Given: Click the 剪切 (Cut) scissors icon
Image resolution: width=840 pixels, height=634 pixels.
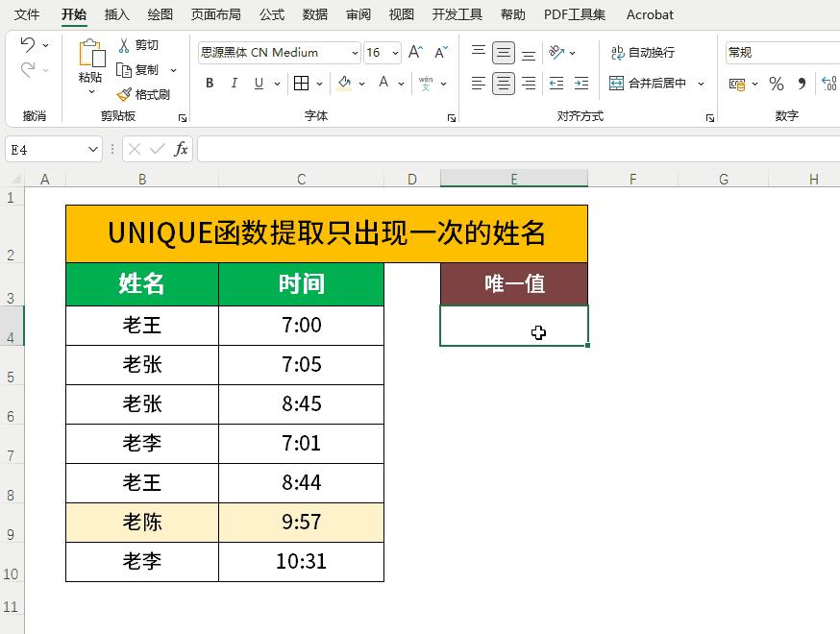Looking at the screenshot, I should (x=124, y=44).
